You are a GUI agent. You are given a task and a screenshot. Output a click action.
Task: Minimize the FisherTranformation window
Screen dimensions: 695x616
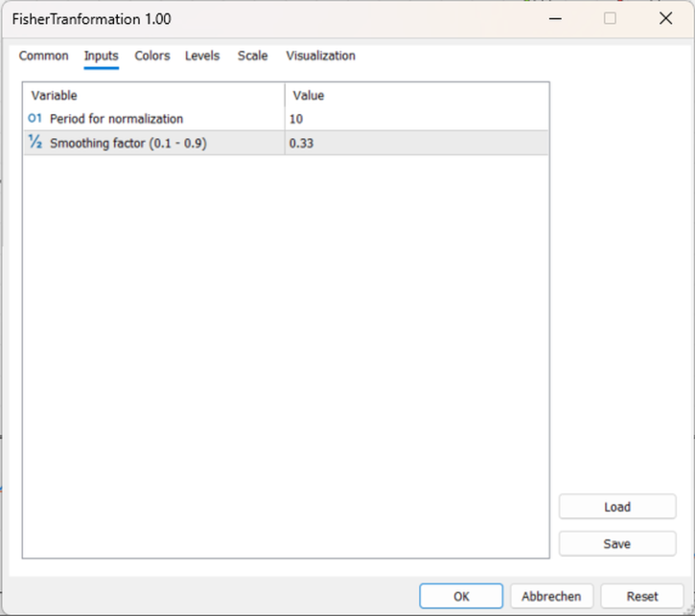point(555,18)
